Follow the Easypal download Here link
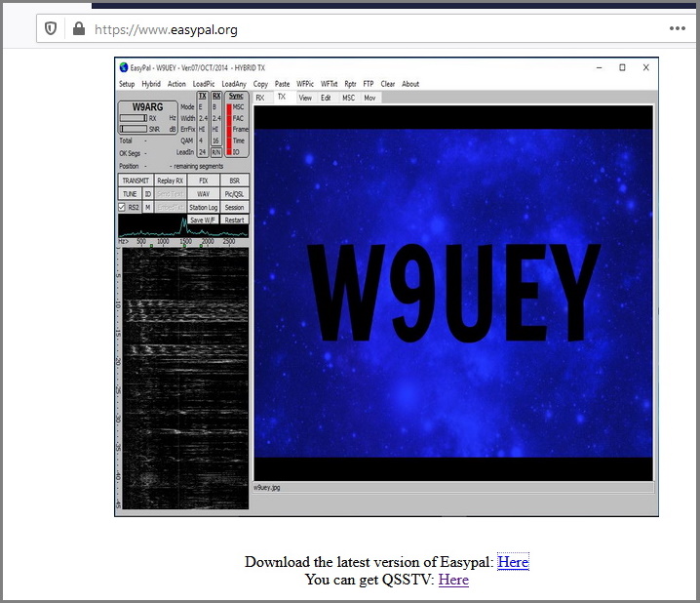 click(513, 562)
